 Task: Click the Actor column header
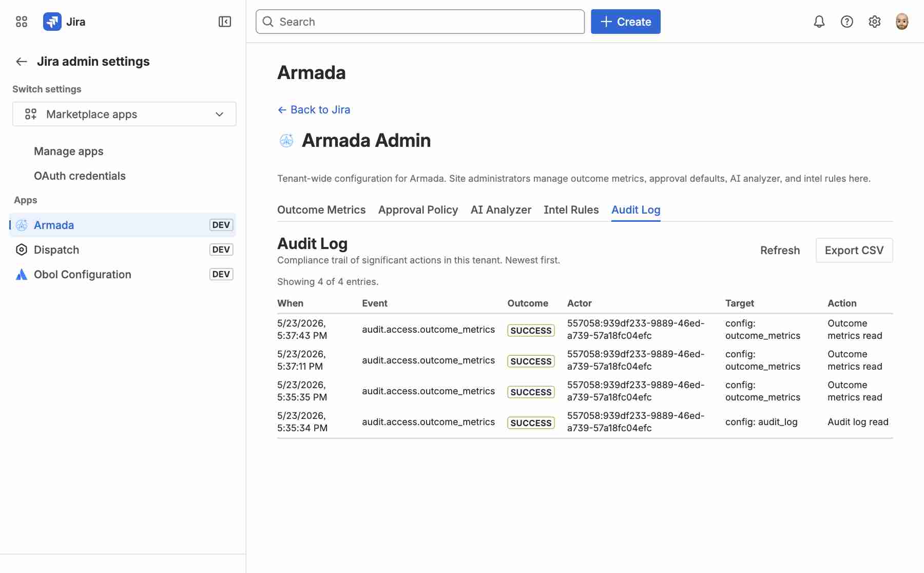580,303
